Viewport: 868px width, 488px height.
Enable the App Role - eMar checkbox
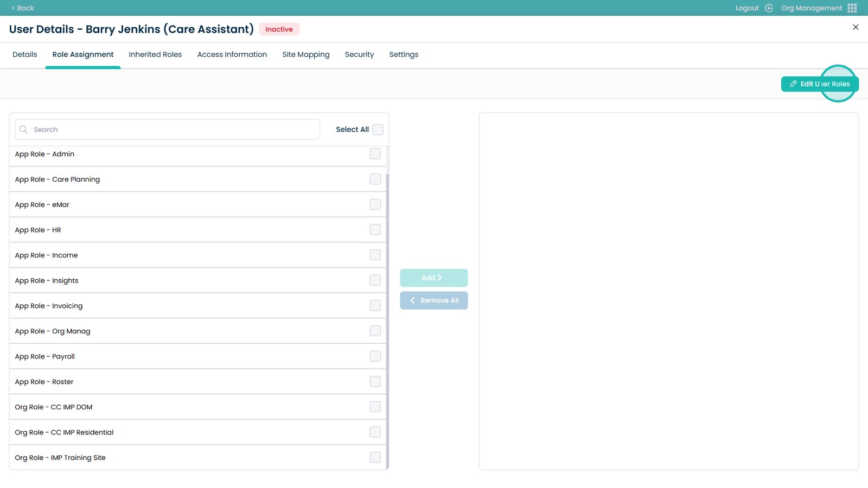pos(375,204)
